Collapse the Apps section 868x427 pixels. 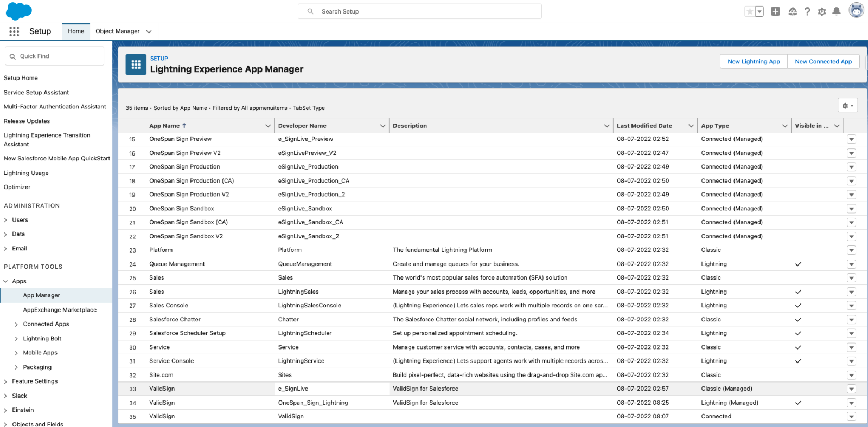tap(5, 281)
